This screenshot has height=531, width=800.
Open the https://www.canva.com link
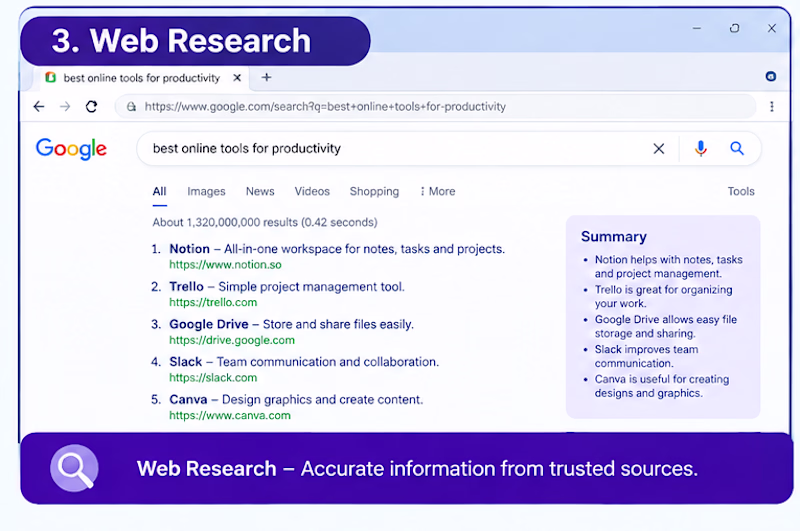(x=230, y=416)
